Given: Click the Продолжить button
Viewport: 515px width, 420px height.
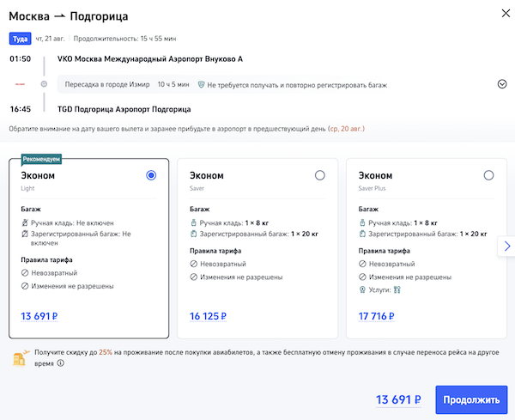Looking at the screenshot, I should (471, 399).
